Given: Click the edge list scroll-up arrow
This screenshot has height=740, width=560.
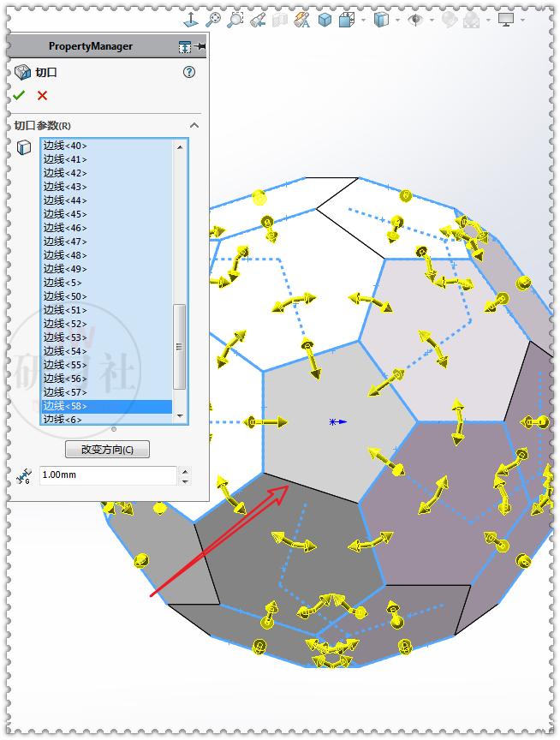Looking at the screenshot, I should click(x=180, y=146).
